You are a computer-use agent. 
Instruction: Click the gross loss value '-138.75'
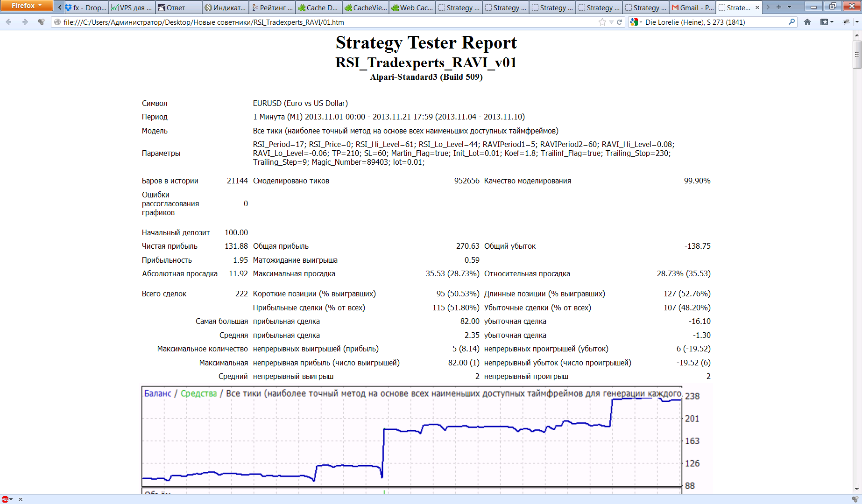pos(698,246)
